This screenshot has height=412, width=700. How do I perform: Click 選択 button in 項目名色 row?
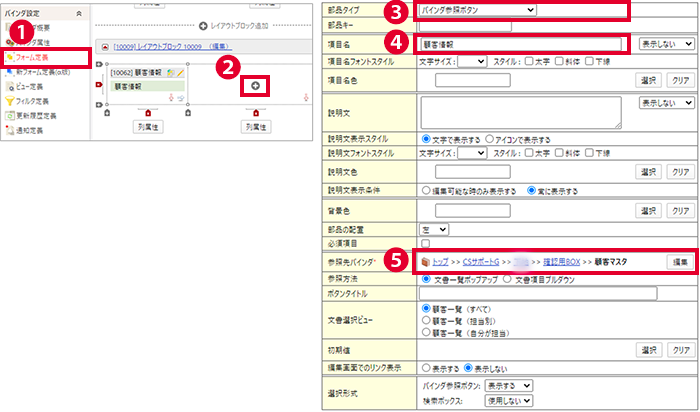coord(648,80)
